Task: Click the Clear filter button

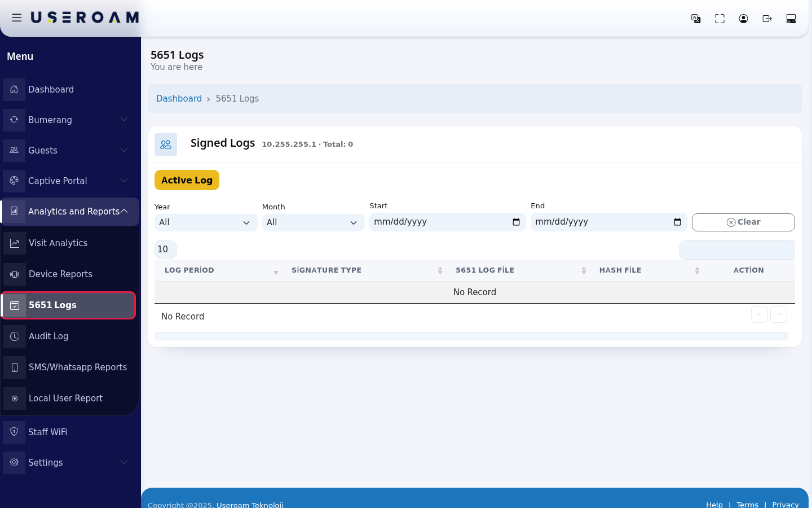Action: (743, 222)
